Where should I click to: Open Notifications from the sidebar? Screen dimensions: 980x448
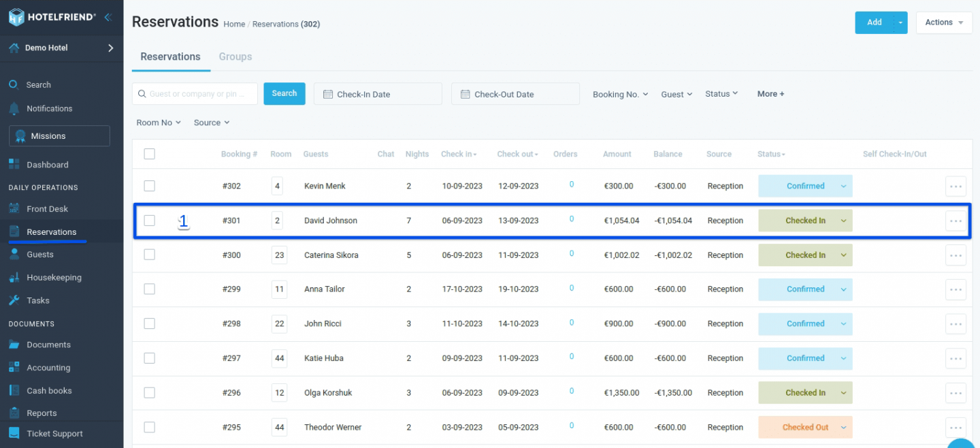48,108
